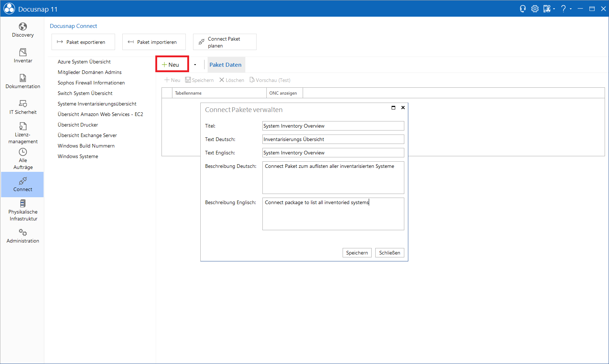Click the Tabellenname column header
The image size is (609, 364).
[219, 93]
